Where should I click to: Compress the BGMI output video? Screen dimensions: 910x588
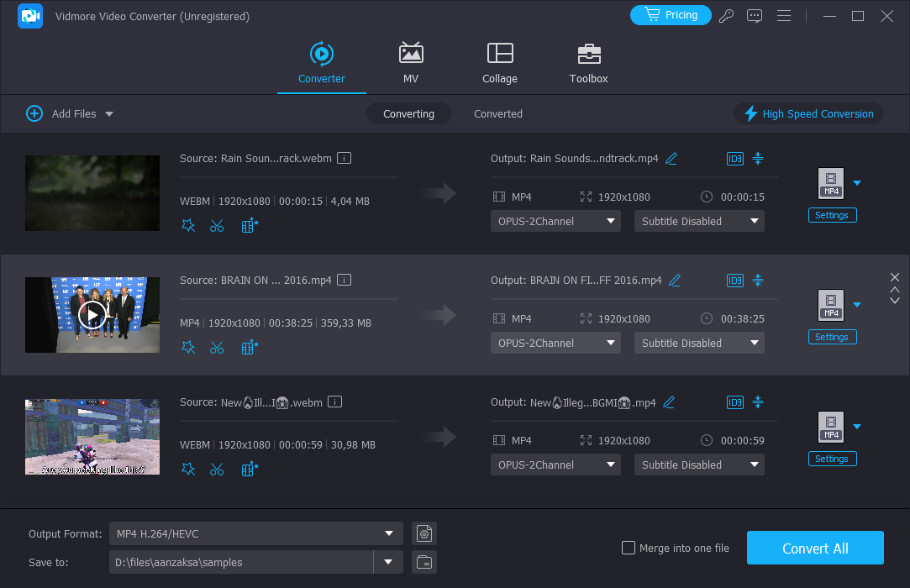(758, 402)
